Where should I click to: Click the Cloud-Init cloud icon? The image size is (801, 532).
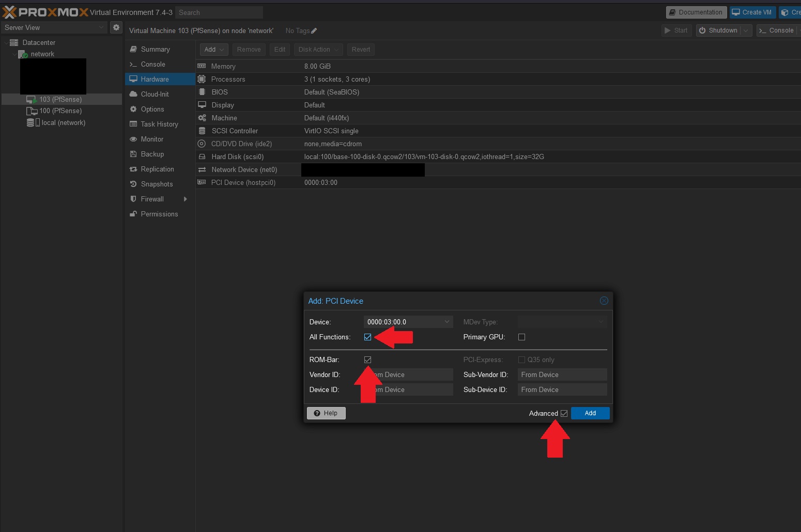pos(133,94)
